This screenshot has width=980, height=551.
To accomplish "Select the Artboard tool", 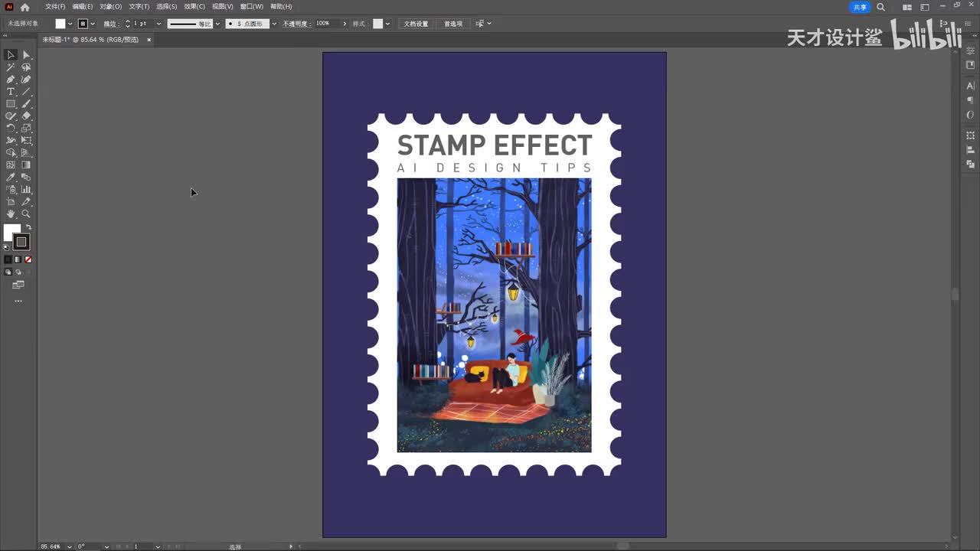I will pos(11,202).
